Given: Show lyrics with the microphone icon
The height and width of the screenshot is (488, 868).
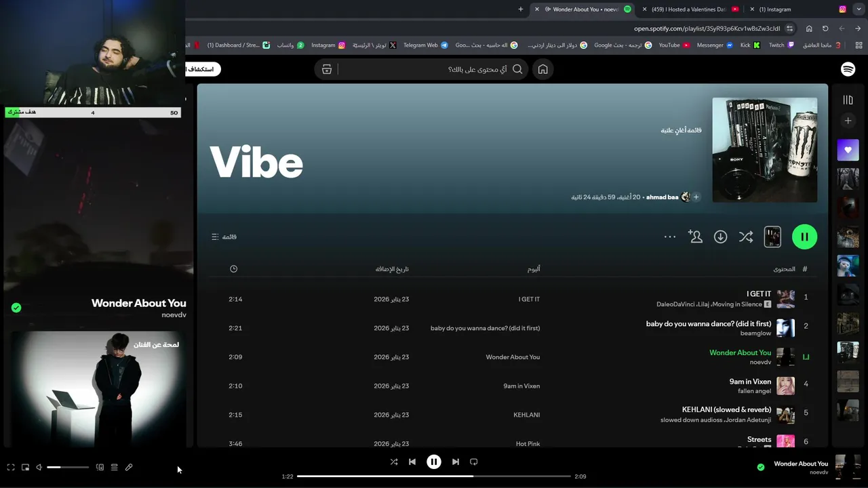Looking at the screenshot, I should (129, 467).
